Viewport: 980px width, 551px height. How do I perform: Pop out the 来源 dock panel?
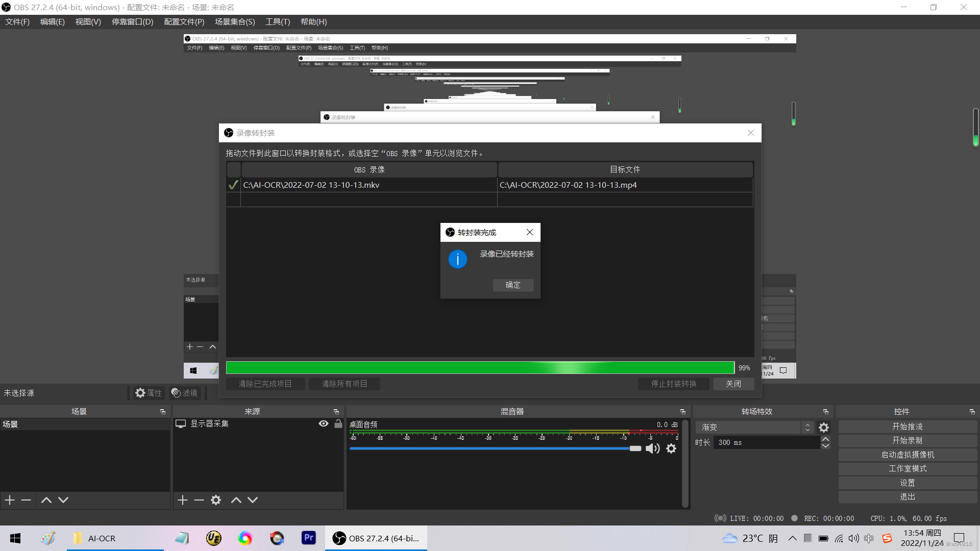(x=336, y=412)
